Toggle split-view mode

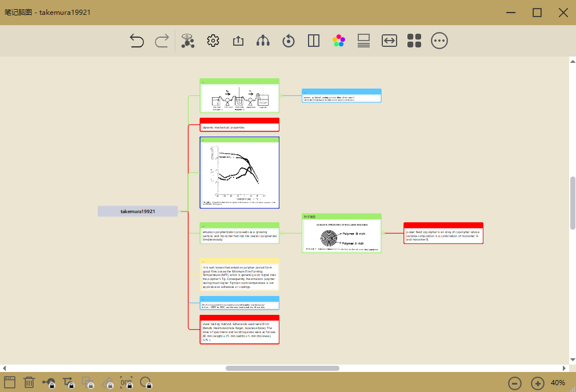(x=313, y=41)
